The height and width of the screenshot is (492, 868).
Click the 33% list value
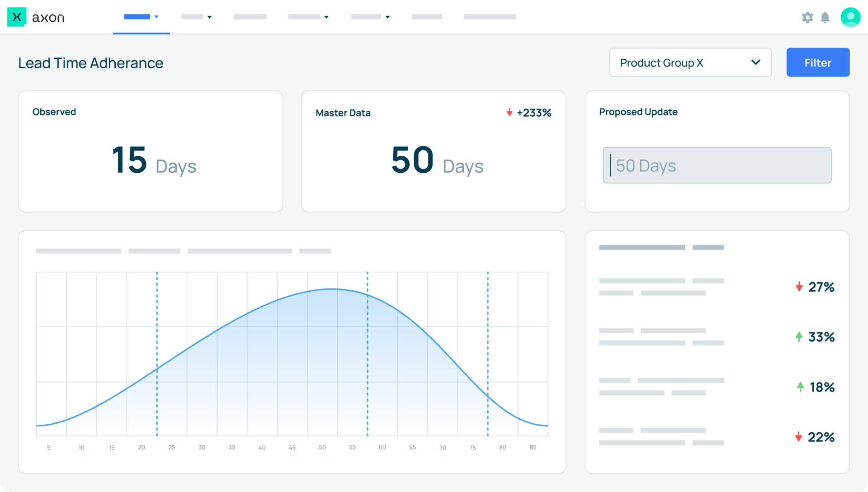click(821, 337)
